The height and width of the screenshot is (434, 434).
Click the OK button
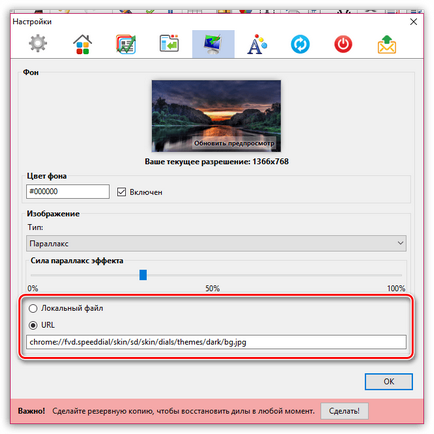[389, 381]
